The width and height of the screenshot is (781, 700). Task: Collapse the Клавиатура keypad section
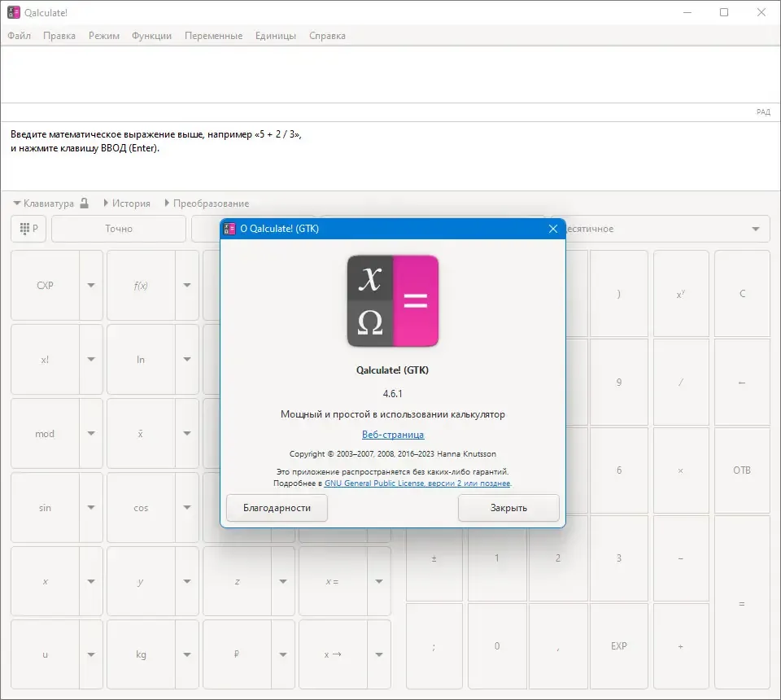43,203
